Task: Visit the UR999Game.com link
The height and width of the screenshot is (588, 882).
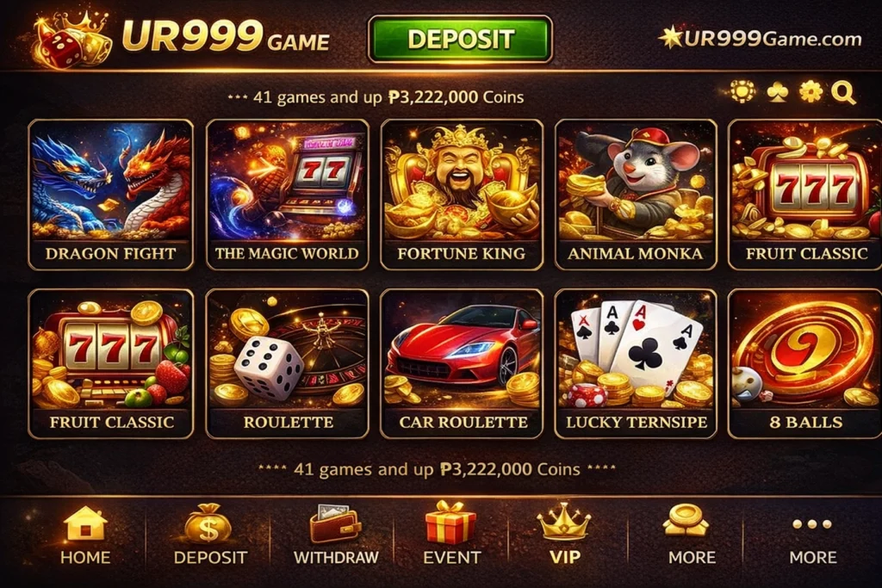Action: click(x=760, y=38)
